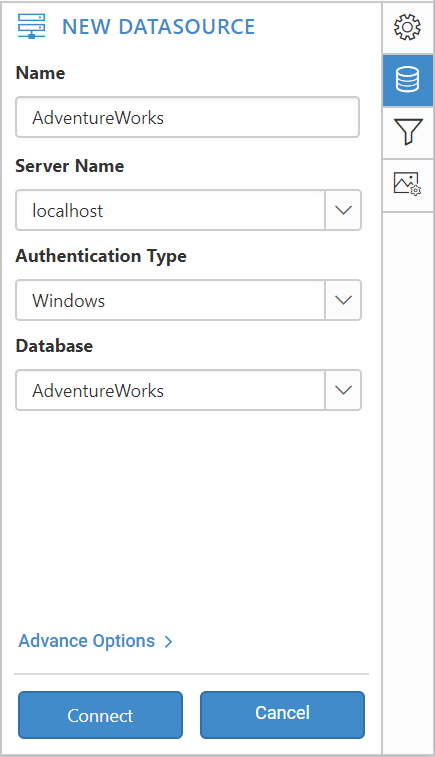The image size is (435, 757).
Task: Click the localhost server name text box
Action: point(170,210)
